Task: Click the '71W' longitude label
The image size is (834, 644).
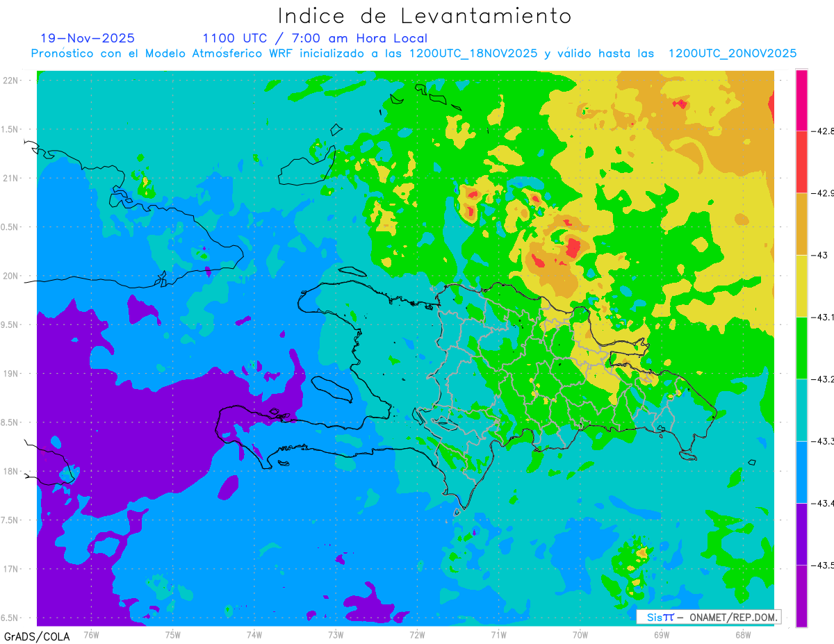Action: click(x=498, y=634)
